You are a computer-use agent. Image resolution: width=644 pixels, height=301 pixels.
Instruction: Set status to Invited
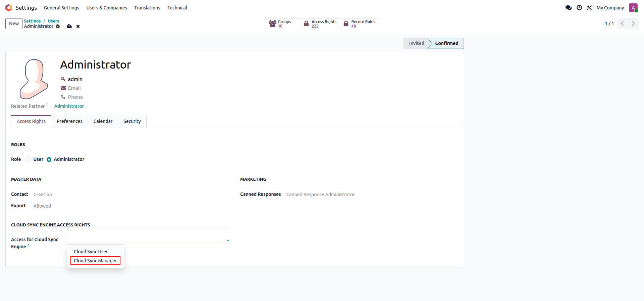[416, 43]
